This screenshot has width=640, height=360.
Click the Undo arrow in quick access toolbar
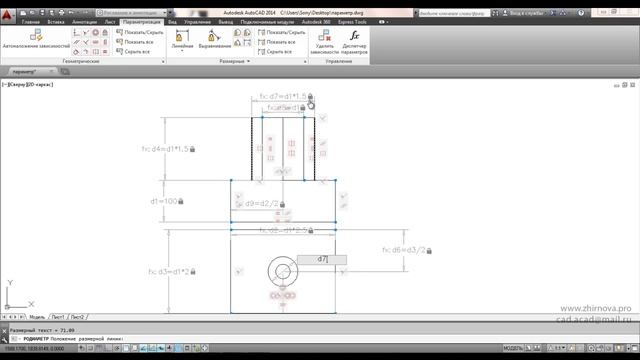(x=71, y=13)
